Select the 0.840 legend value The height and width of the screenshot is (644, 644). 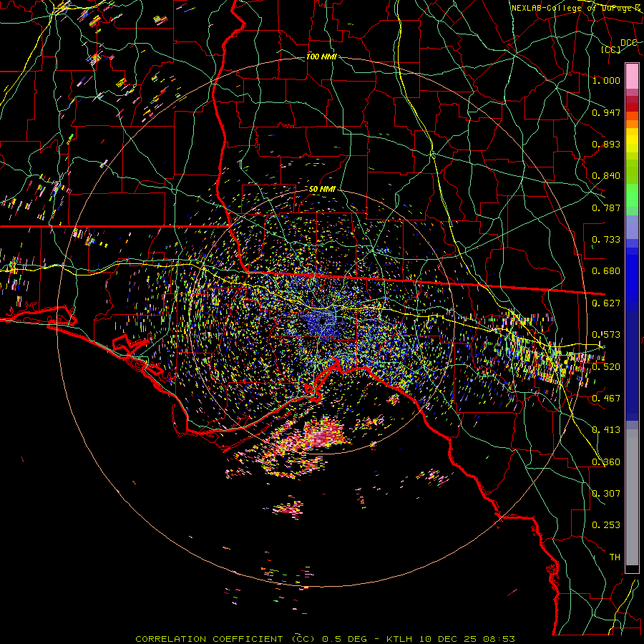pyautogui.click(x=606, y=176)
